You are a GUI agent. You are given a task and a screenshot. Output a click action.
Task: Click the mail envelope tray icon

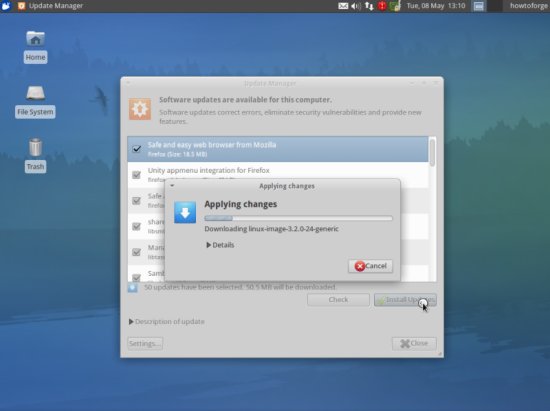343,6
